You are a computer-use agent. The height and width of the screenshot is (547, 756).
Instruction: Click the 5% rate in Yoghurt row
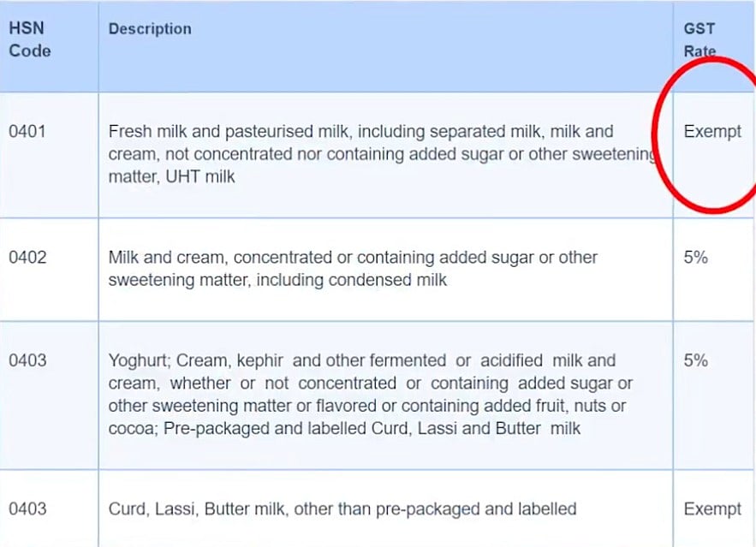coord(696,360)
